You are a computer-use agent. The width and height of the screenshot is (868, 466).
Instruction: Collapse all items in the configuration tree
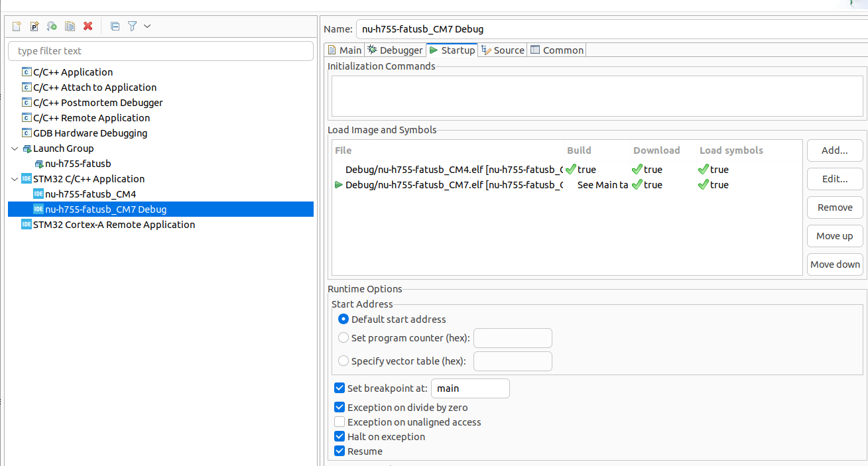coord(115,26)
